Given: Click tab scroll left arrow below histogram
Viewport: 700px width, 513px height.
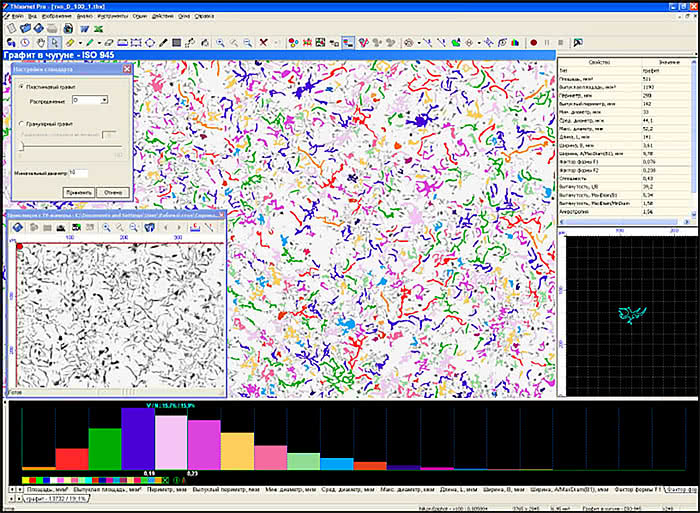Looking at the screenshot, I should pyautogui.click(x=12, y=490).
